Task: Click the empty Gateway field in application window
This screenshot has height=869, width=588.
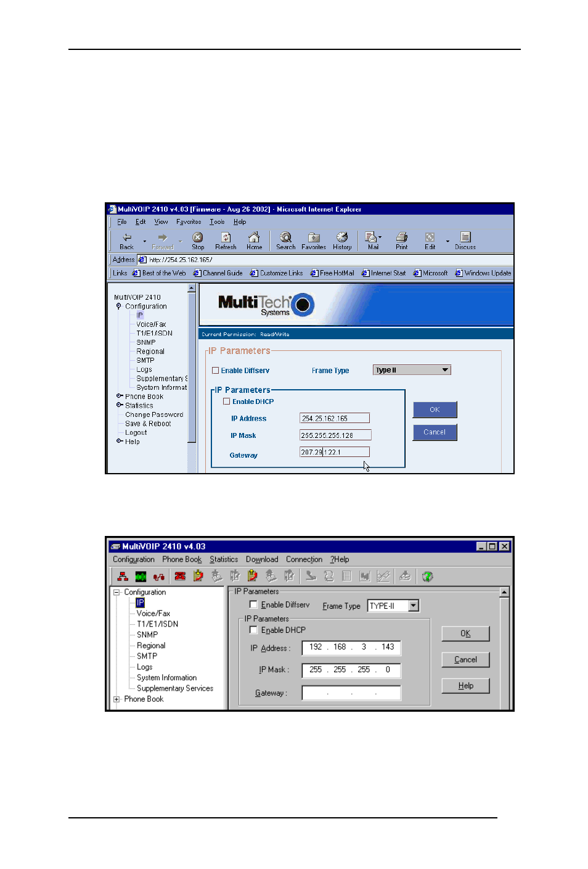Action: click(x=351, y=693)
